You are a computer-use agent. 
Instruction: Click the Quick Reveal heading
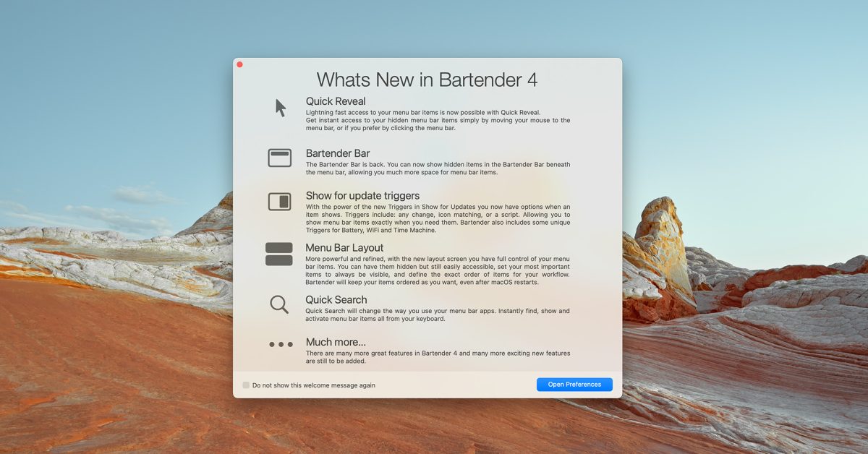(336, 100)
